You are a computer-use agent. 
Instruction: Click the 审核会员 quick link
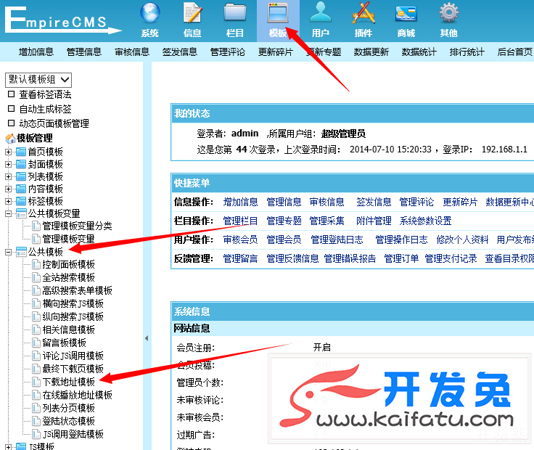click(x=240, y=240)
